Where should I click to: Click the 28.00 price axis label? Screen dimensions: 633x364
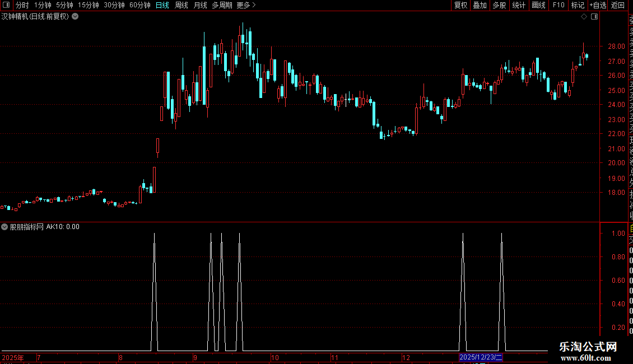coord(616,46)
